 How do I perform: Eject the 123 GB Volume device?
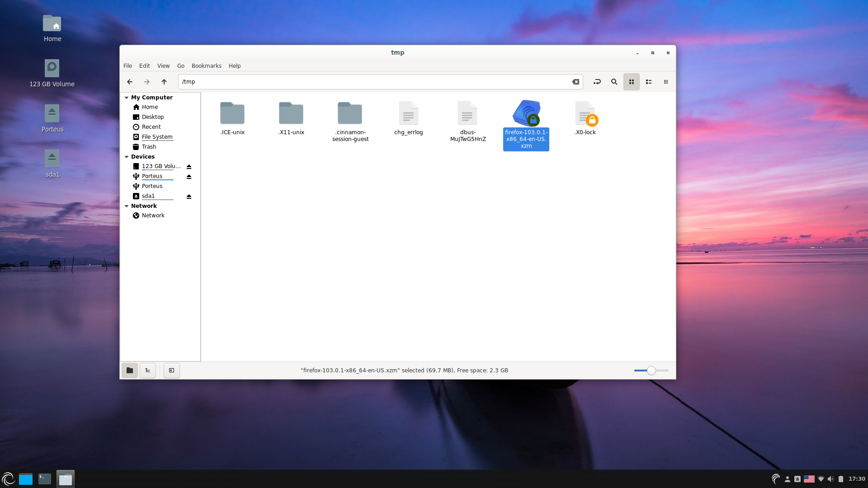(189, 167)
